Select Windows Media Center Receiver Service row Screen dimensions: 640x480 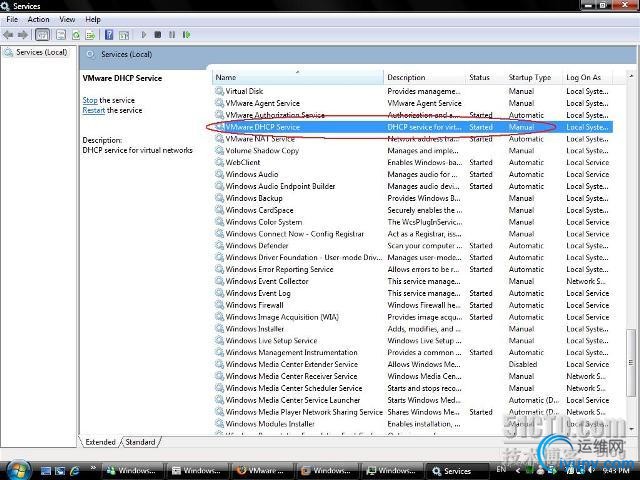click(413, 376)
